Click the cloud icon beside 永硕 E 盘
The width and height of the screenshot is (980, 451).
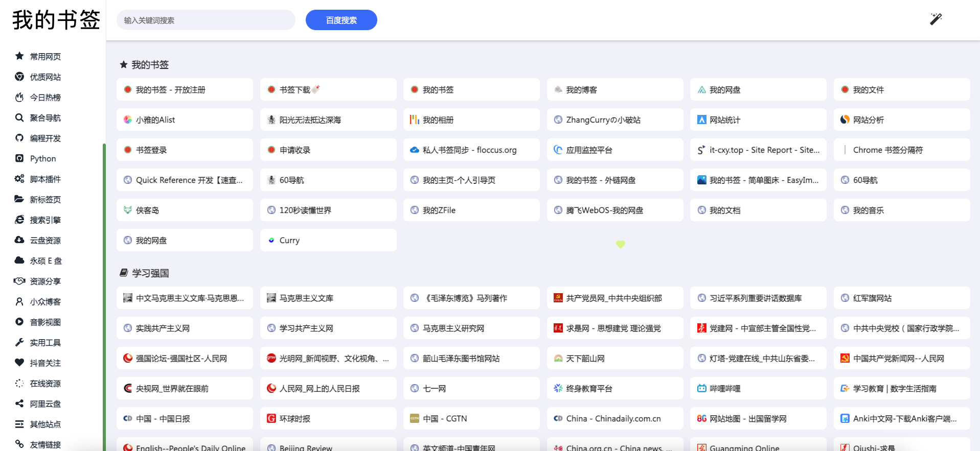point(19,260)
